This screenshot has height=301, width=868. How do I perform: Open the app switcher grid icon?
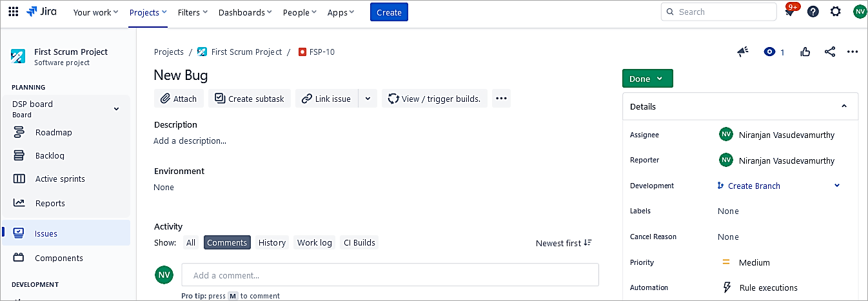point(13,12)
